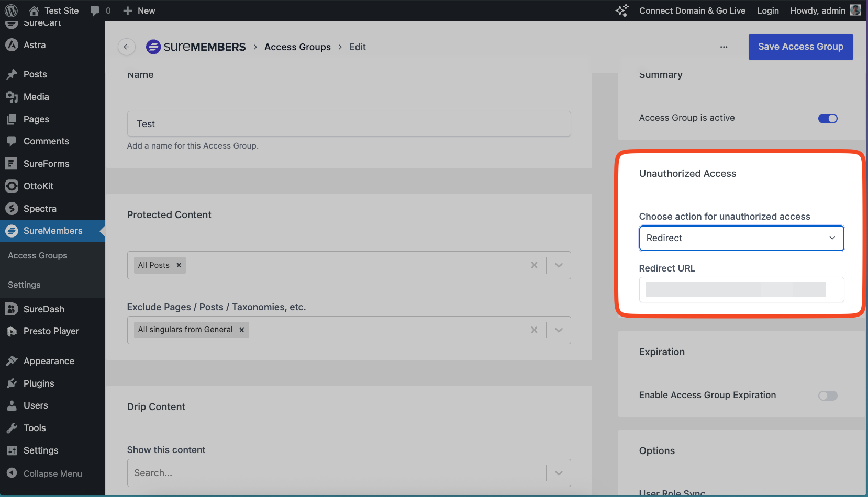Open the Redirect action dropdown
This screenshot has width=868, height=497.
pos(741,238)
